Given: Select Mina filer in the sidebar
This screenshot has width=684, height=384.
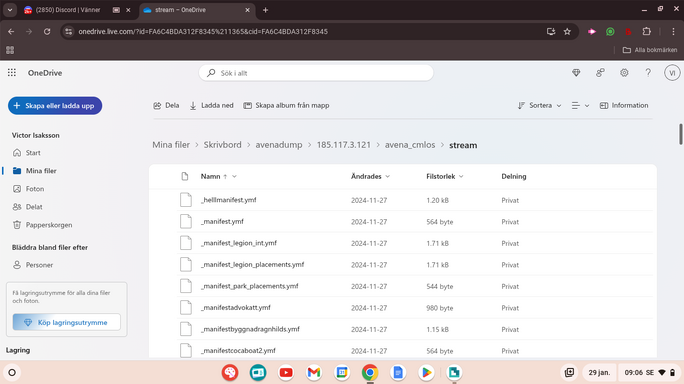Looking at the screenshot, I should tap(41, 171).
